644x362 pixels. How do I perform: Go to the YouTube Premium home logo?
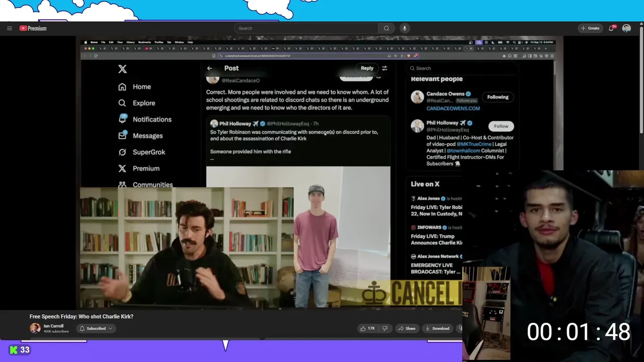click(33, 28)
